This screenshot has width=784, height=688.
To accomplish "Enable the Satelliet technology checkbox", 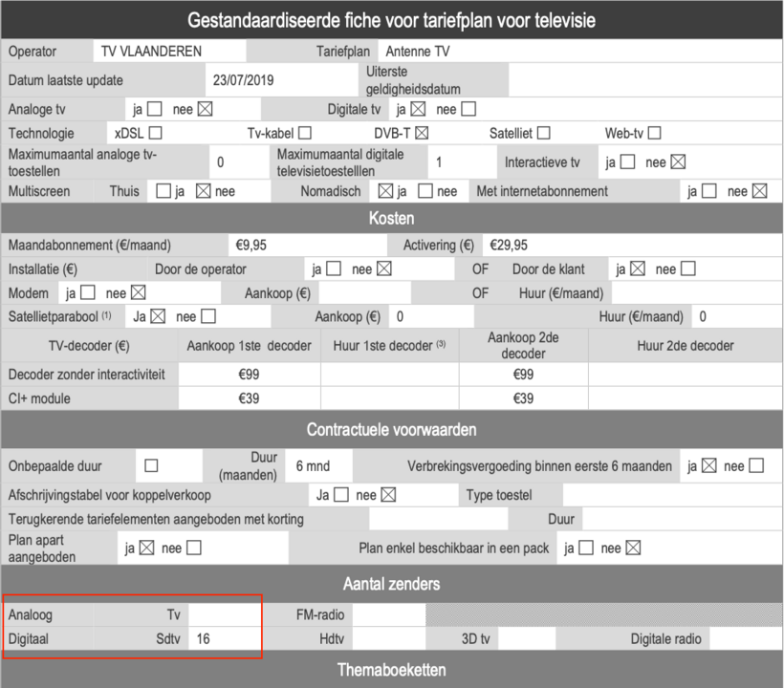I will point(543,134).
